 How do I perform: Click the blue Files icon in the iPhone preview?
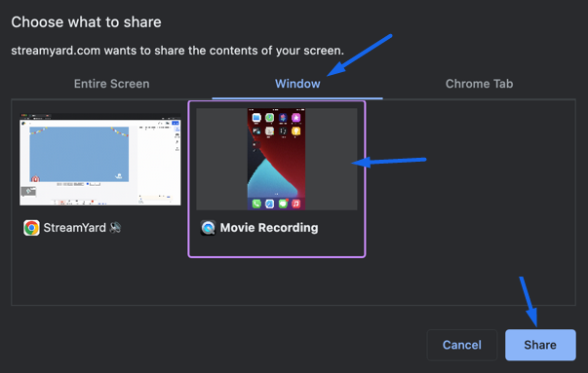(256, 118)
